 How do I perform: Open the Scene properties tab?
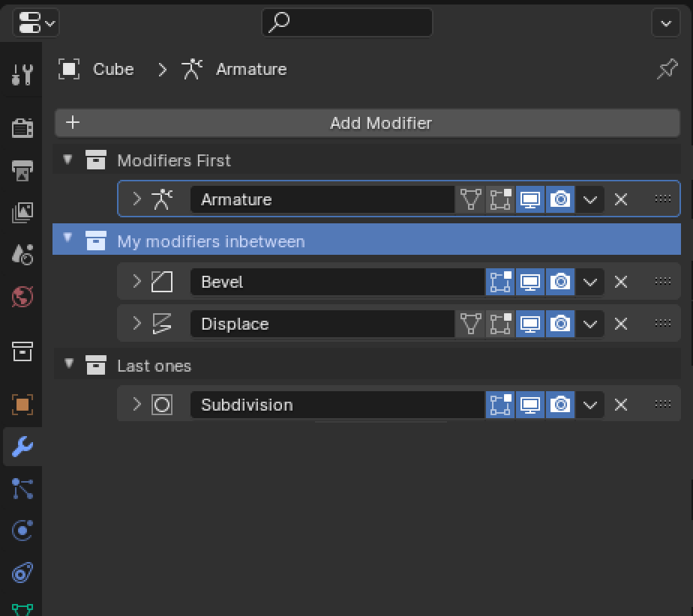(x=22, y=254)
